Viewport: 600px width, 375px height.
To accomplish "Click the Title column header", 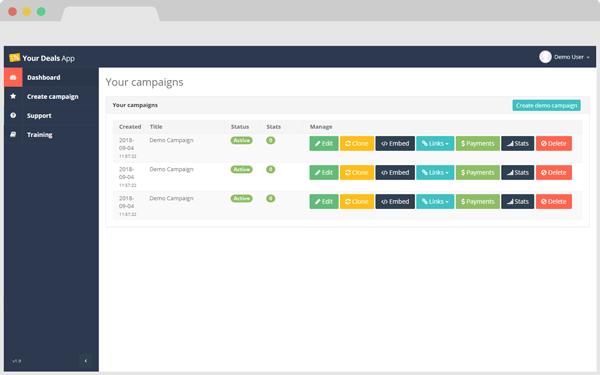I will [x=156, y=127].
